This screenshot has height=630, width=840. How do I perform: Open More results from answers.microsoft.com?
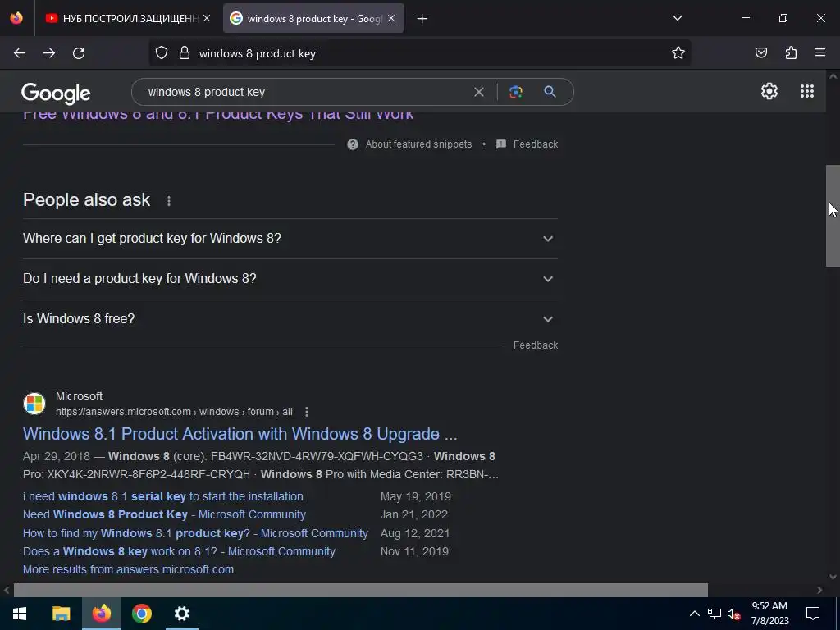click(129, 569)
